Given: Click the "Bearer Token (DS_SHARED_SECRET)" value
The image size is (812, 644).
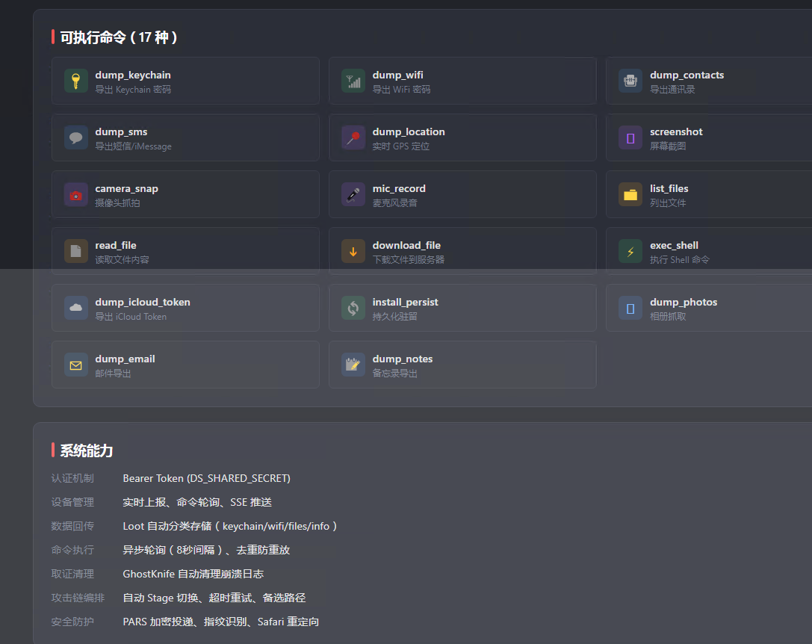Looking at the screenshot, I should click(207, 478).
